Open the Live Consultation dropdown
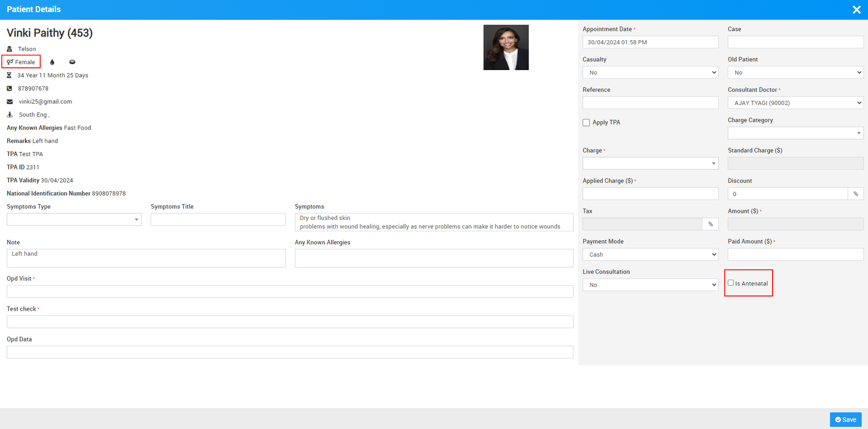 pyautogui.click(x=650, y=285)
